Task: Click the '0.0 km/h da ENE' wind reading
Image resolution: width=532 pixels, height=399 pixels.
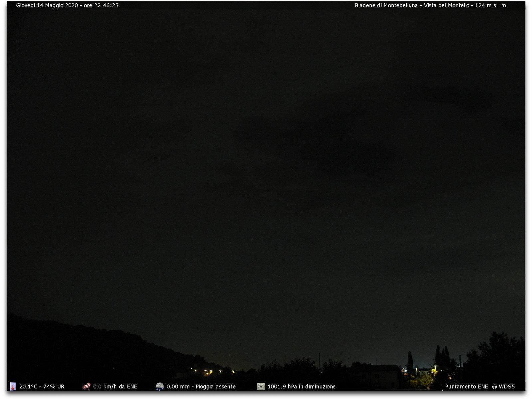Action: pyautogui.click(x=115, y=387)
